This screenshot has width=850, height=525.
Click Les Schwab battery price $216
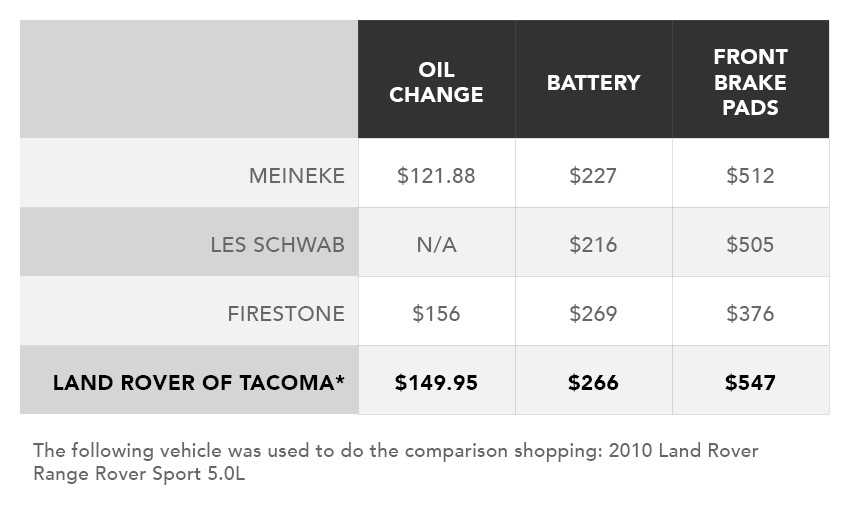pyautogui.click(x=593, y=245)
